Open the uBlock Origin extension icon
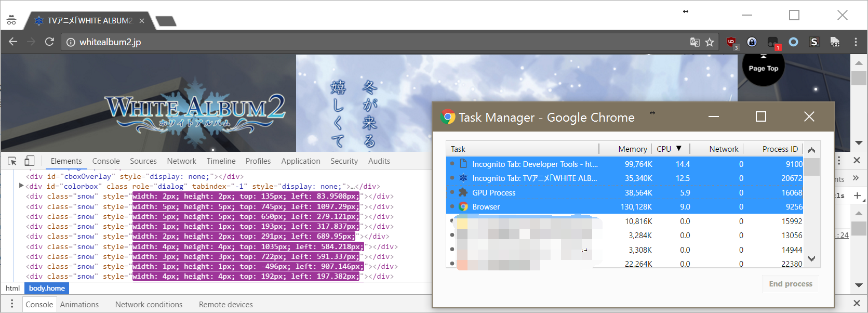The width and height of the screenshot is (868, 313). [731, 42]
